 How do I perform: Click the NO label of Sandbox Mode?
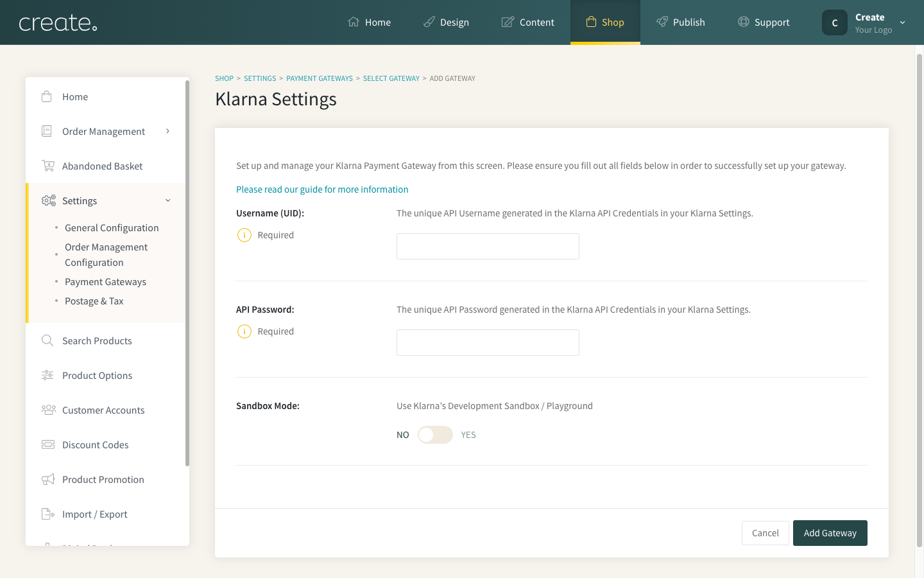[403, 435]
